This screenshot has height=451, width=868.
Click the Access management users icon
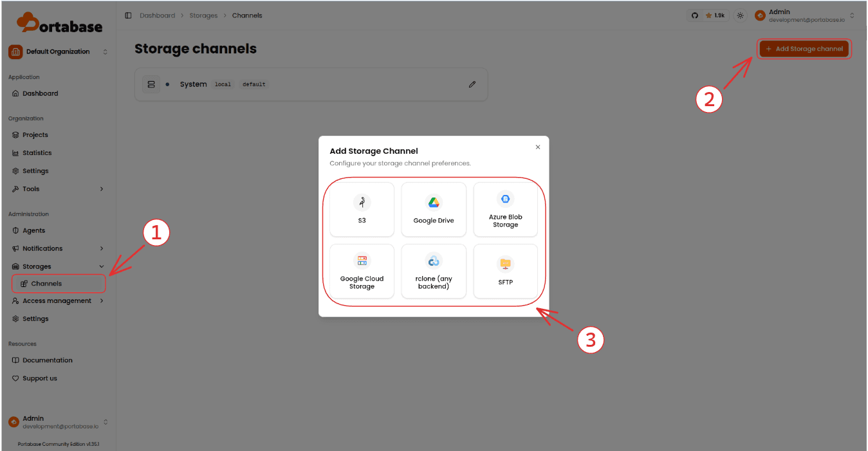pos(16,300)
